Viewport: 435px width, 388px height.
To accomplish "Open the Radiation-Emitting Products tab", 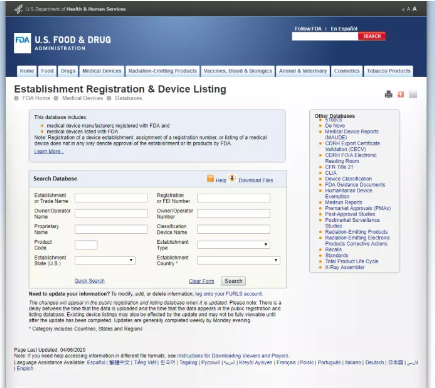I will click(163, 71).
